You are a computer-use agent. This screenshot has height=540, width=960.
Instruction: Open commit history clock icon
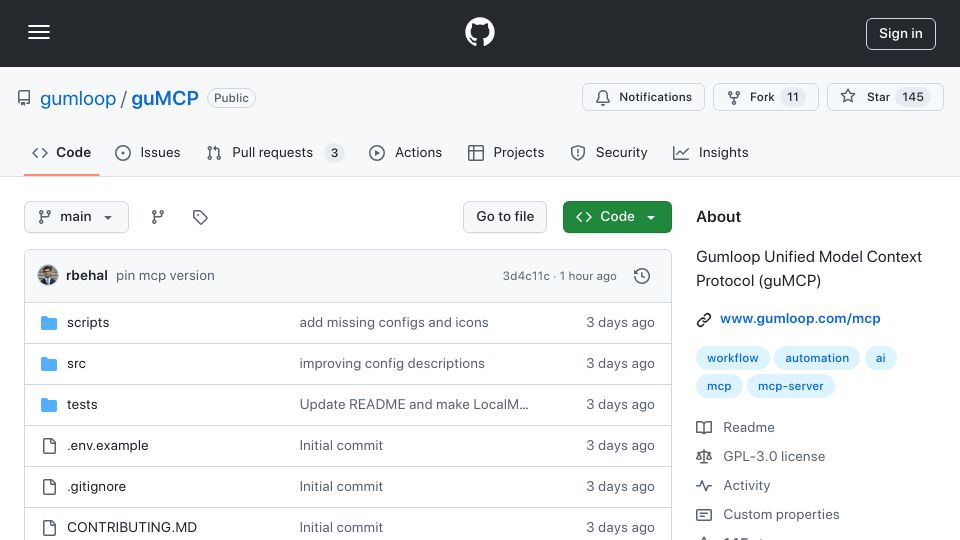point(642,276)
